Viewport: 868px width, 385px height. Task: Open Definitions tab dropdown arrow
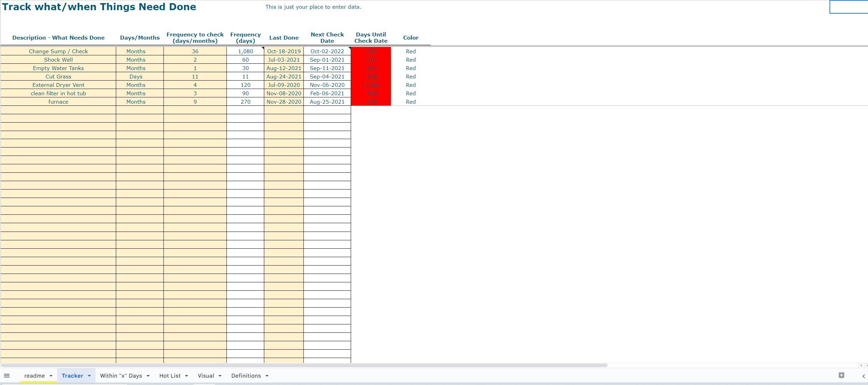click(267, 376)
